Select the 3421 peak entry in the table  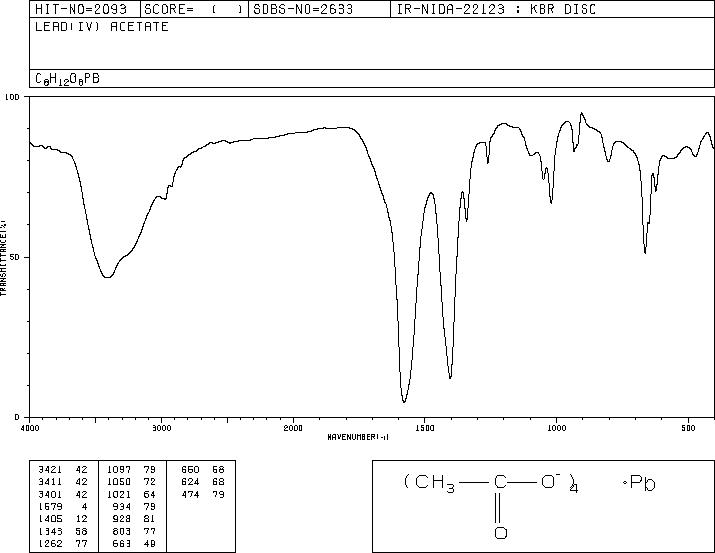coord(63,470)
